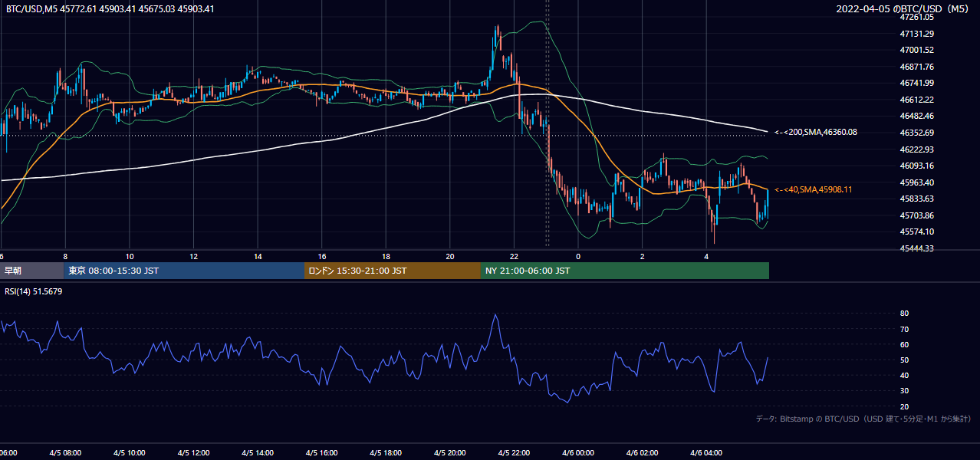Click RSI scale value 70
The width and height of the screenshot is (980, 460).
905,329
